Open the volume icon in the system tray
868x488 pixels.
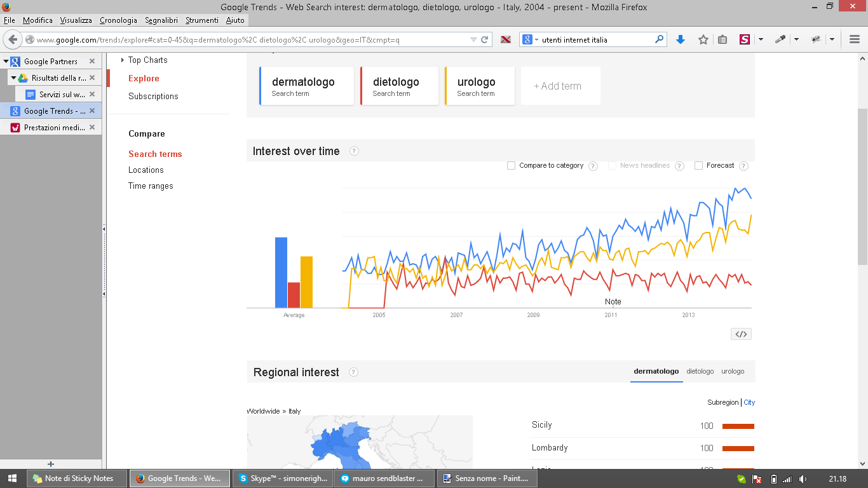pyautogui.click(x=803, y=479)
